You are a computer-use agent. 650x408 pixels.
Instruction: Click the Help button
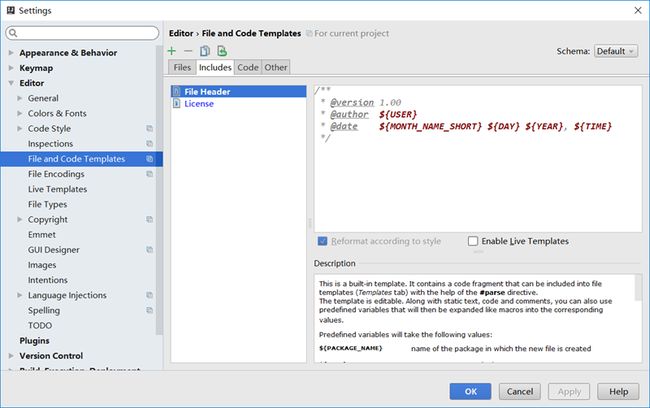click(618, 391)
